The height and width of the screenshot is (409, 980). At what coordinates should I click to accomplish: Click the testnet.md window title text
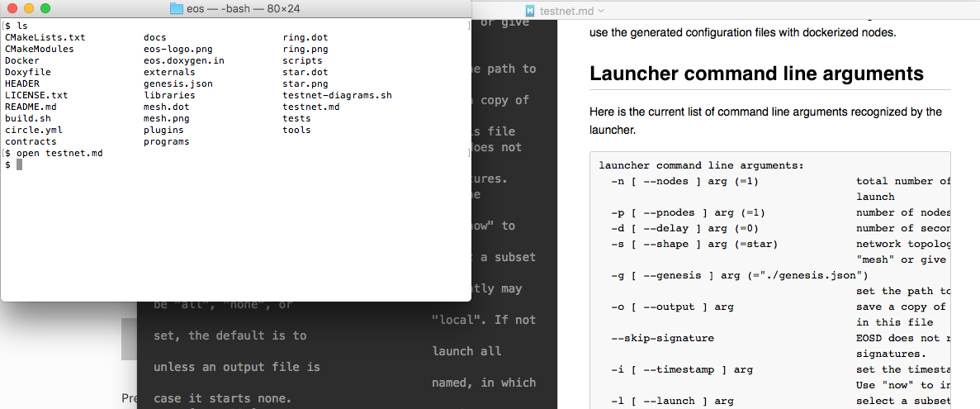point(567,11)
